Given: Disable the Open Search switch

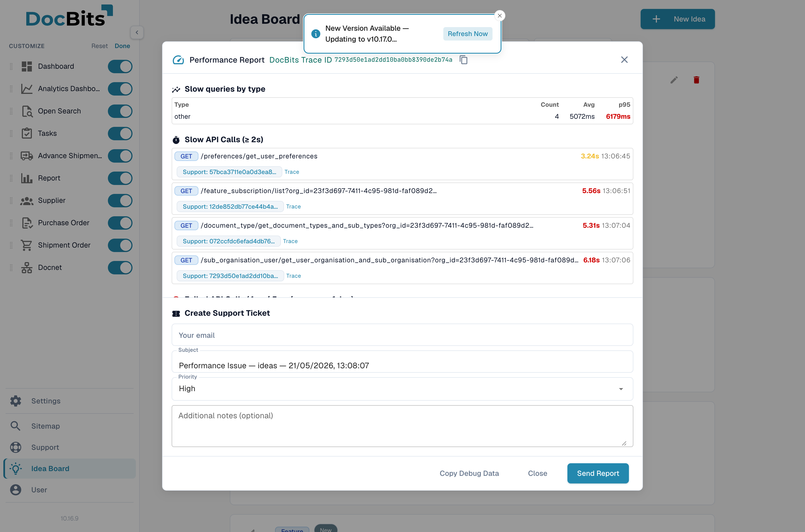Looking at the screenshot, I should click(120, 111).
